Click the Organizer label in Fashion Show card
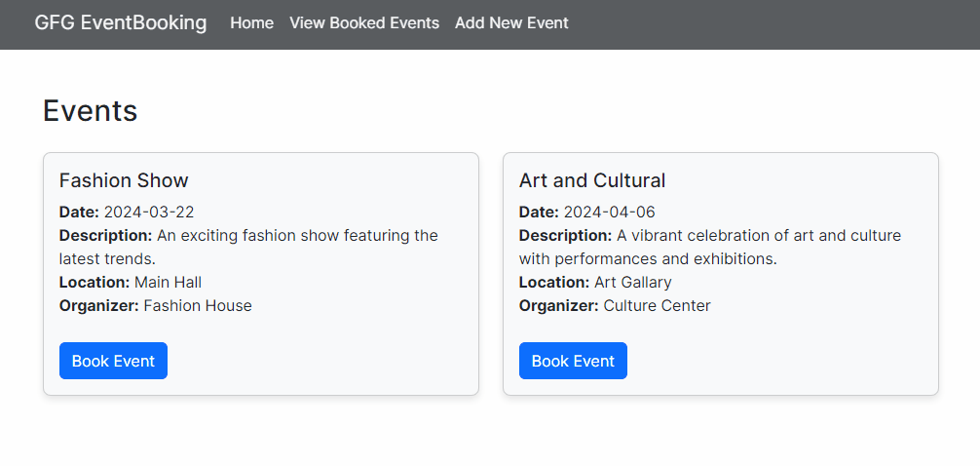Image resolution: width=980 pixels, height=466 pixels. [x=98, y=305]
